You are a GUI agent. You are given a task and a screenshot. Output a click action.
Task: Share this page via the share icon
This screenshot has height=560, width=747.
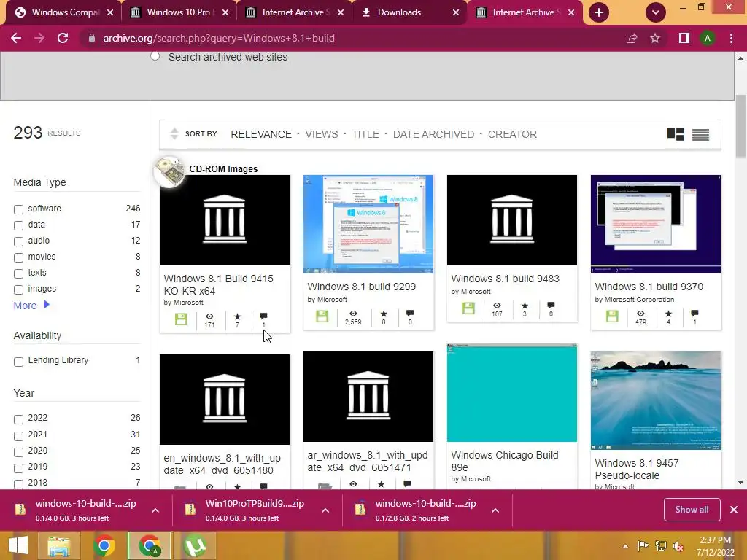632,38
